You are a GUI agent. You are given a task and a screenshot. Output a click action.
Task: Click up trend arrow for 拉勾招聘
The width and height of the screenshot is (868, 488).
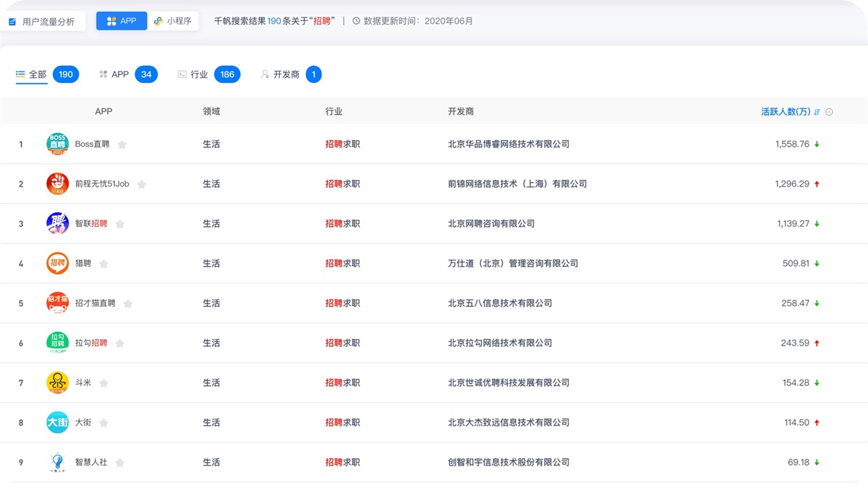[817, 343]
